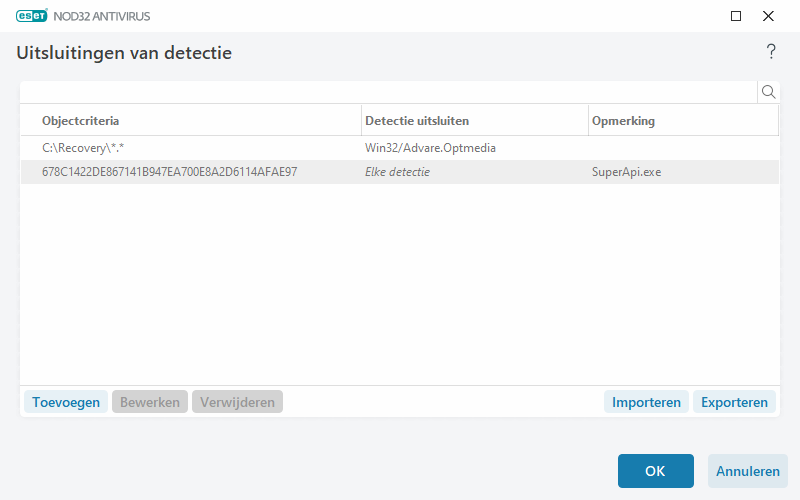Viewport: 800px width, 500px height.
Task: Import exclusions using Importeren
Action: coord(646,402)
